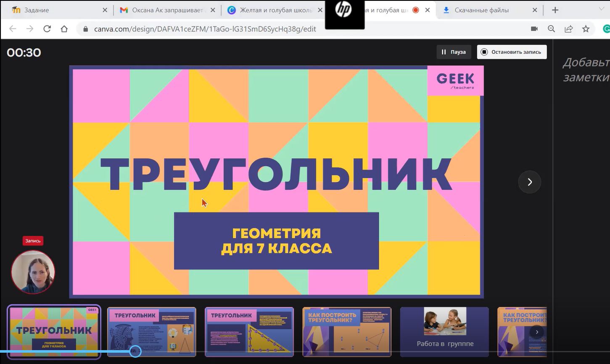This screenshot has width=610, height=364.
Task: Click the blue progress slider handle
Action: (135, 351)
